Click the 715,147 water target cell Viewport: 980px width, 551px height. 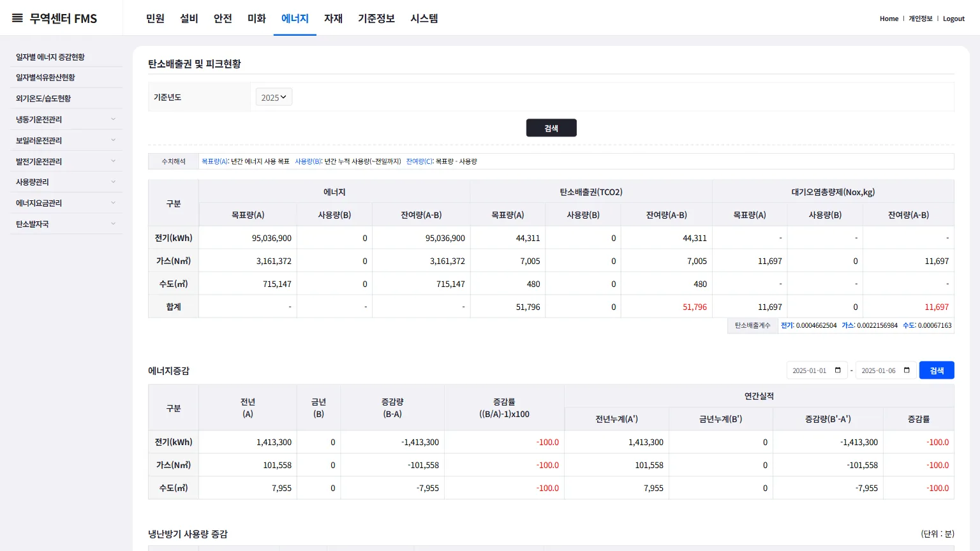[248, 284]
